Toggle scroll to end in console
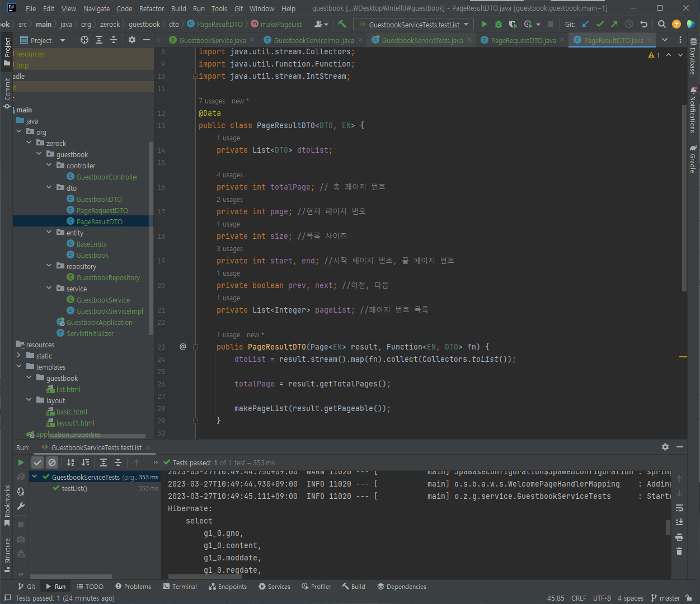The height and width of the screenshot is (604, 700). (679, 522)
